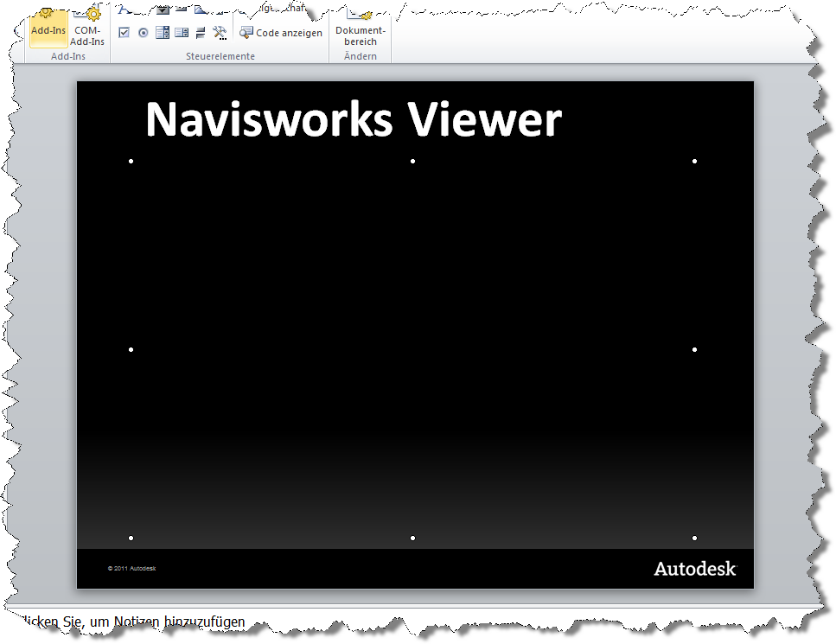Select the check box control tool
Screen dimensions: 836x644
click(x=124, y=33)
